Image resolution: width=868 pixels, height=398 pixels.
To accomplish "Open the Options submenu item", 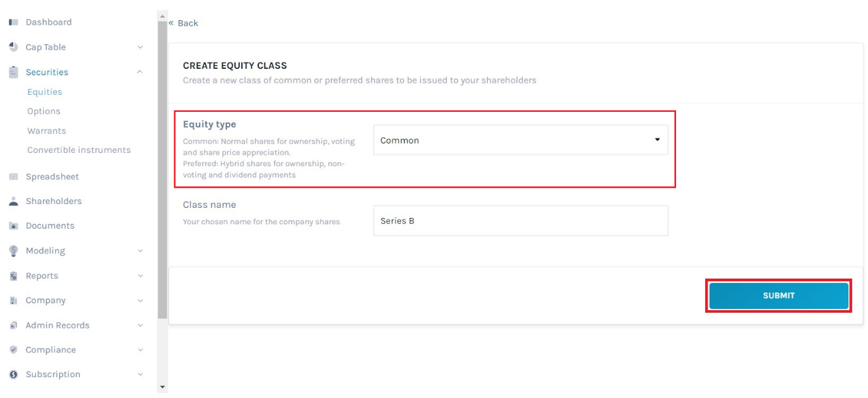I will pyautogui.click(x=44, y=111).
